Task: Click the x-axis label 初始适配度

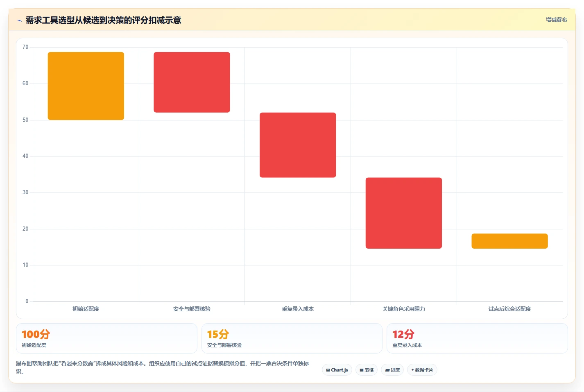Action: click(86, 309)
